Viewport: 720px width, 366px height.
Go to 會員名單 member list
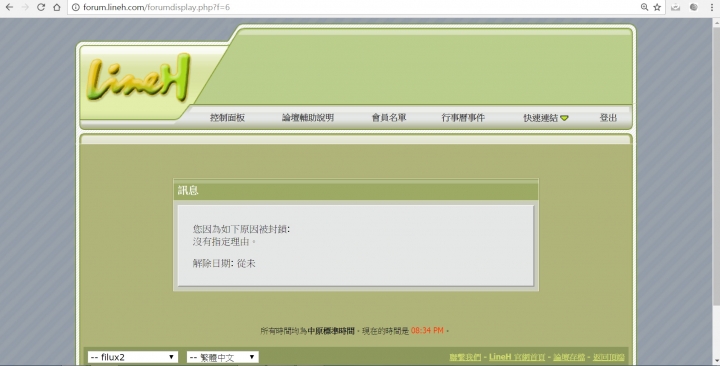tap(389, 118)
